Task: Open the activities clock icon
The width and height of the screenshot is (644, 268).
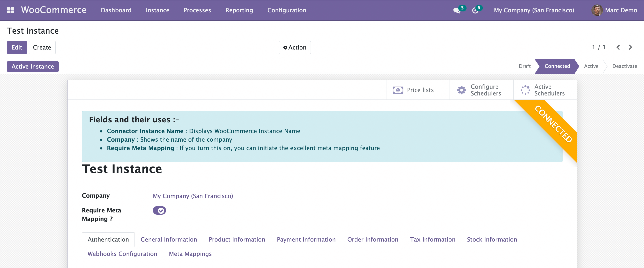Action: click(x=475, y=11)
